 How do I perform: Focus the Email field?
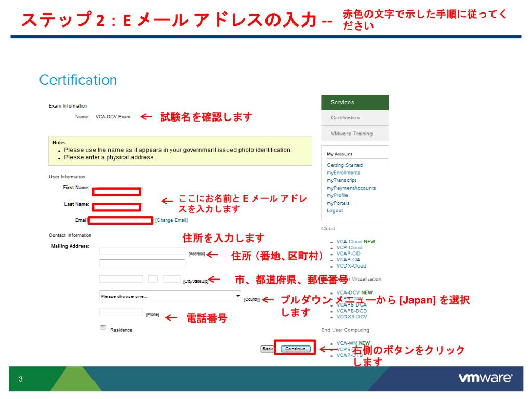coord(121,220)
